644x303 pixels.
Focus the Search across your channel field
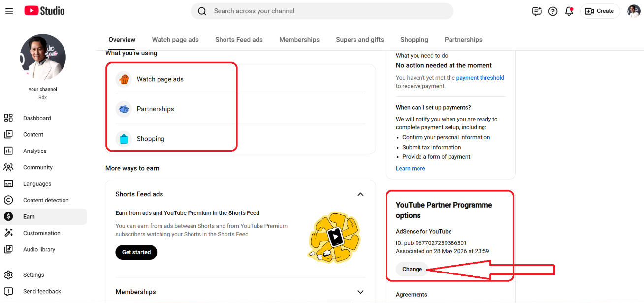(x=322, y=11)
